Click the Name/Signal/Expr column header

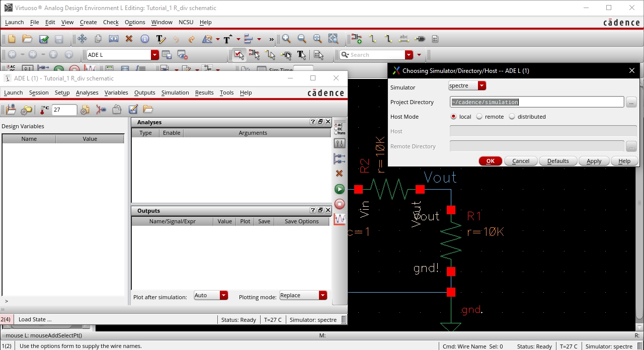[x=173, y=221]
